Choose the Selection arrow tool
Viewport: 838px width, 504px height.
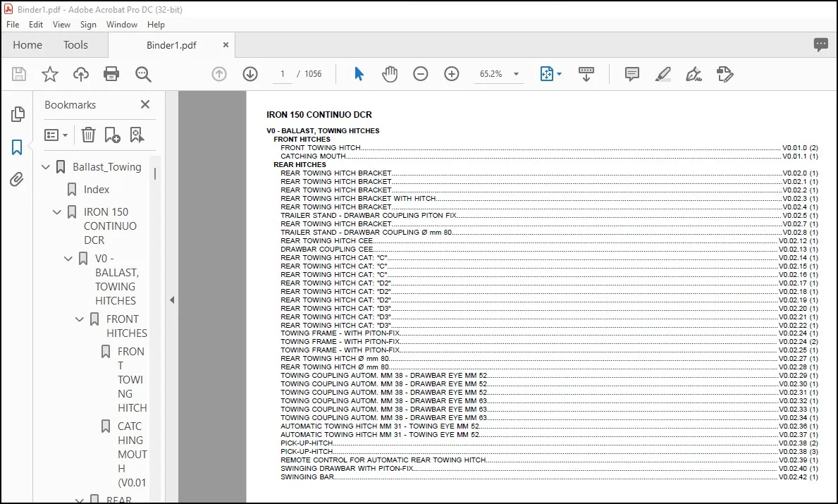click(359, 74)
